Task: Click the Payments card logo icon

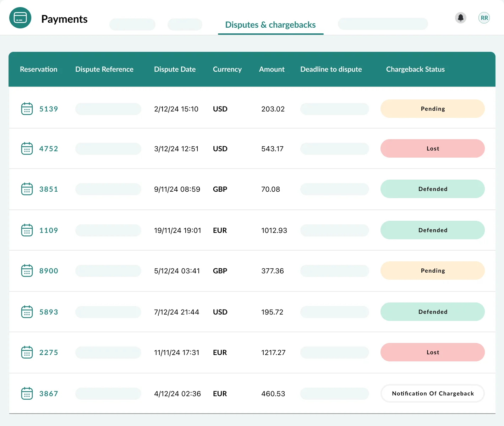Action: tap(20, 18)
